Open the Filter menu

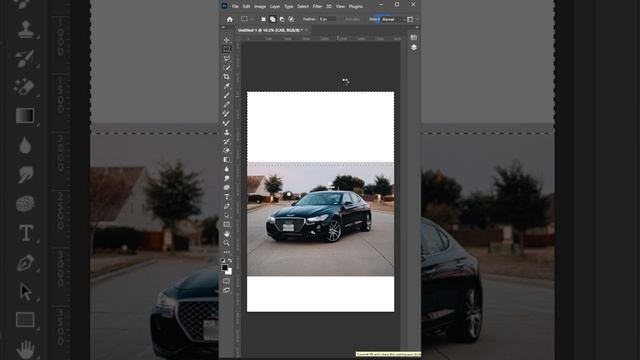click(x=317, y=6)
